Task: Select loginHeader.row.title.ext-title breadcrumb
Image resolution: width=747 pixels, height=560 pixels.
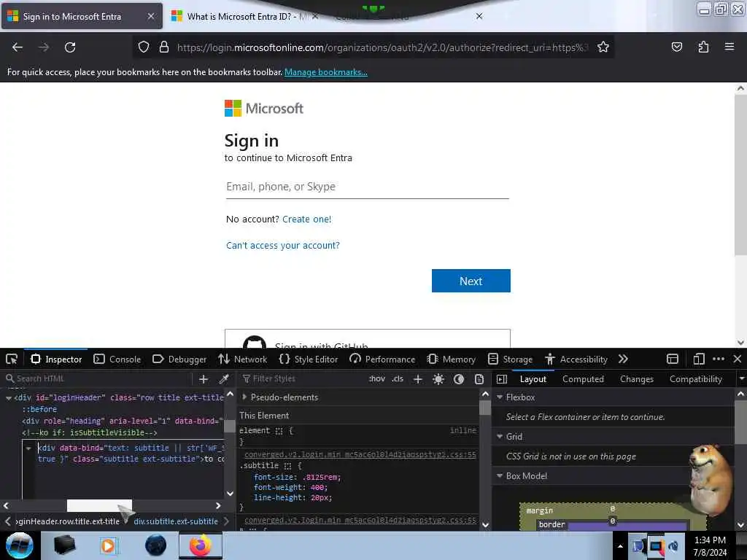Action: (x=66, y=521)
